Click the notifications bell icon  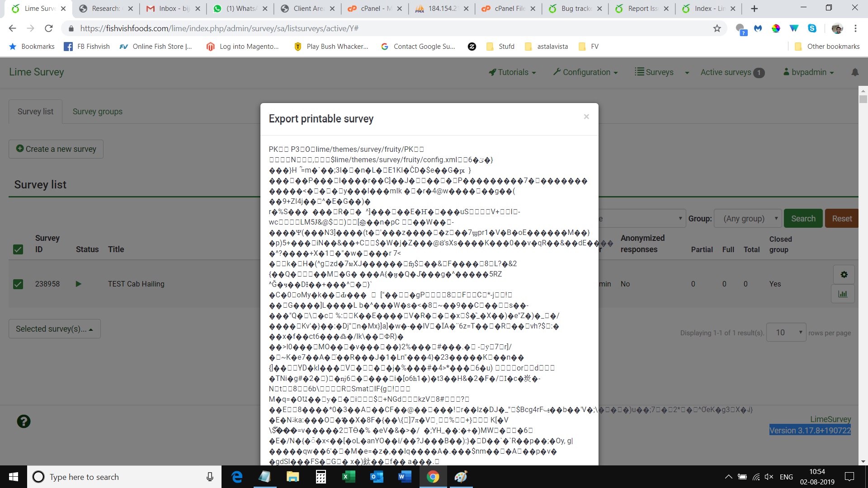(x=854, y=72)
